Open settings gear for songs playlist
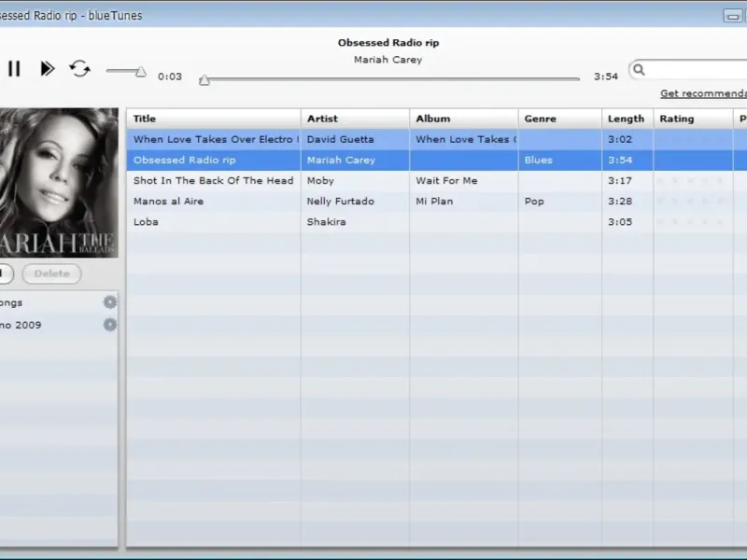The height and width of the screenshot is (560, 747). 110,302
